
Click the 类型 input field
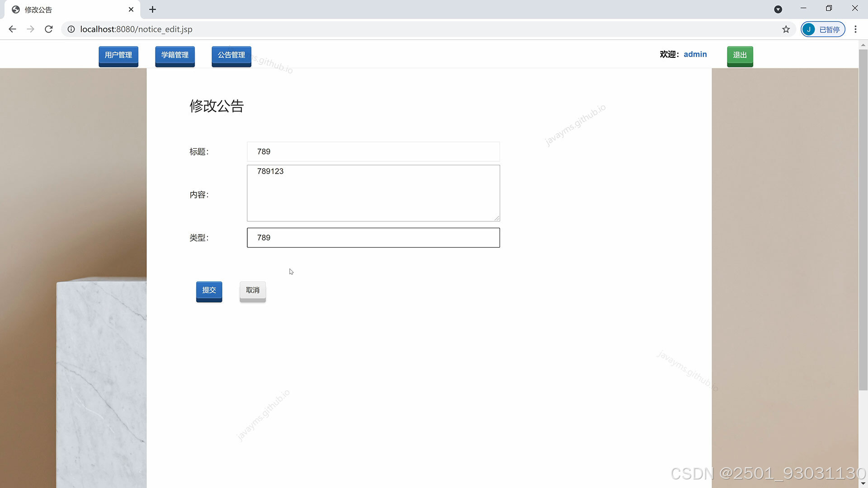pyautogui.click(x=373, y=238)
